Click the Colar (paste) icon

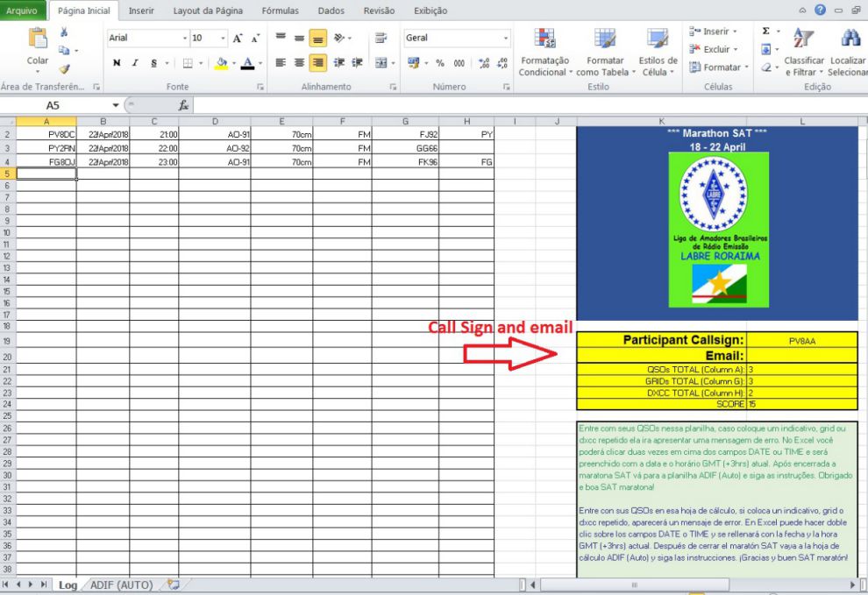38,40
